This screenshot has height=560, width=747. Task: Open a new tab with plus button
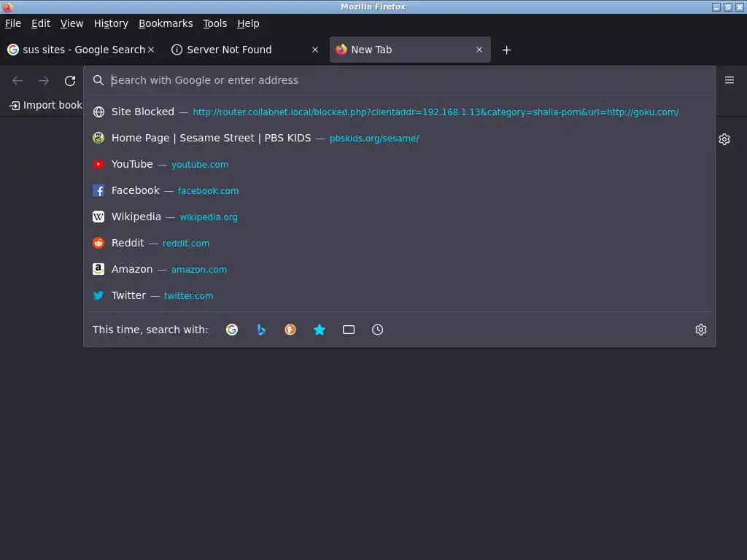506,50
